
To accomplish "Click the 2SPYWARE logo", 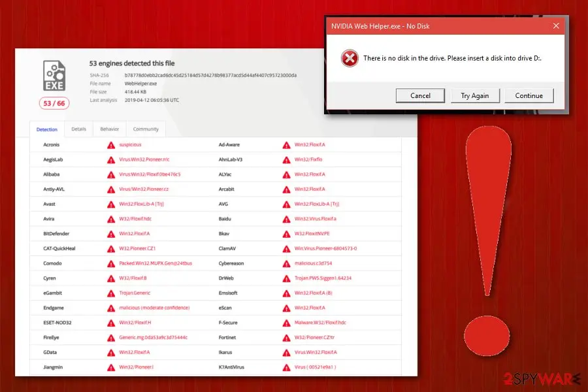I will click(542, 379).
